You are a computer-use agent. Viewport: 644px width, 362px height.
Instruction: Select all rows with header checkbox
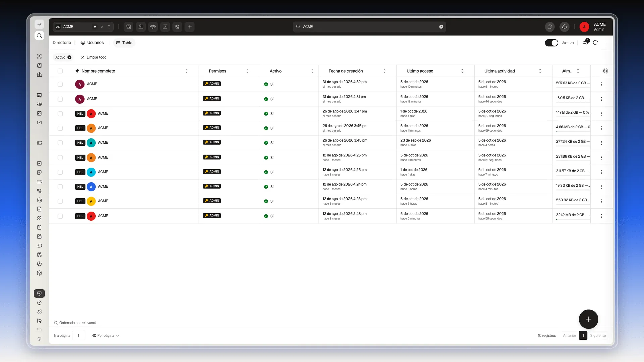[x=60, y=71]
